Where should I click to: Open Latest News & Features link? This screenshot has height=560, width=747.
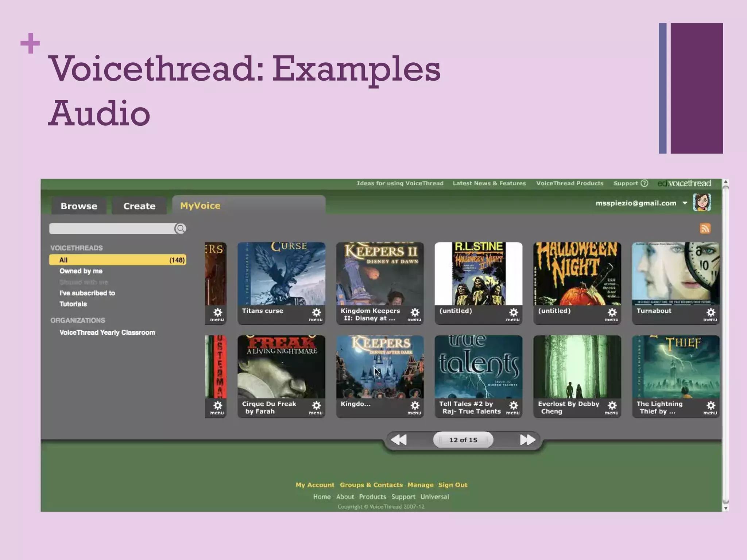pyautogui.click(x=489, y=183)
